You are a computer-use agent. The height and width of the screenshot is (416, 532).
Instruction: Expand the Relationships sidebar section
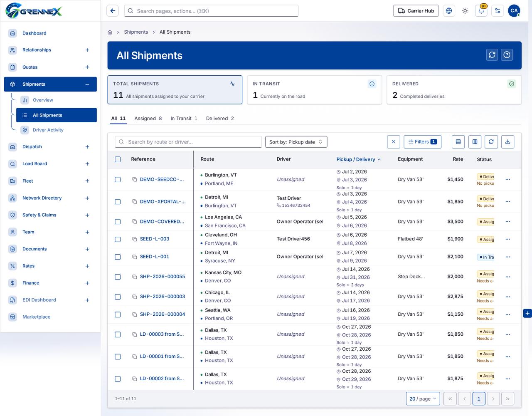click(87, 50)
